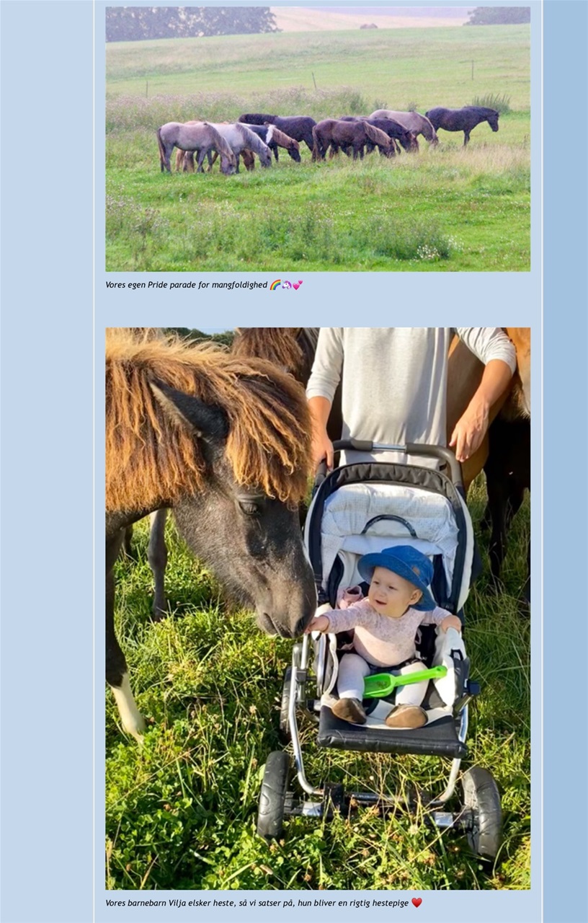Screen dimensions: 588x923
Task: Click the pony's muzzle near the baby's hand
Action: click(288, 617)
